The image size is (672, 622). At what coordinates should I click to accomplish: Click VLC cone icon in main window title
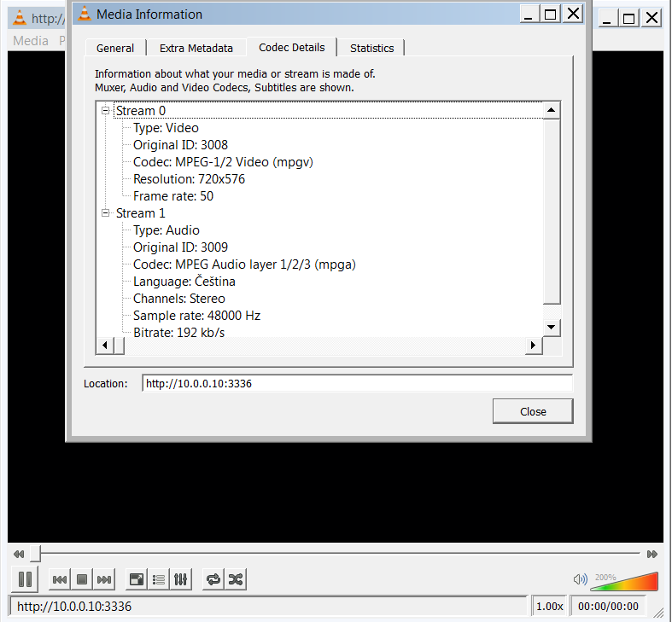pyautogui.click(x=20, y=18)
